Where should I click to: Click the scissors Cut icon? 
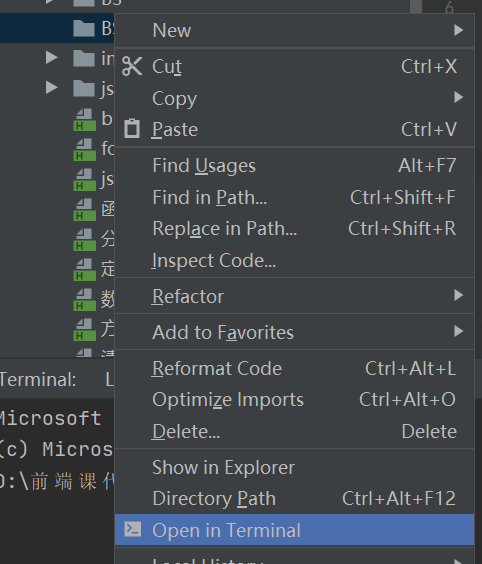tap(132, 66)
